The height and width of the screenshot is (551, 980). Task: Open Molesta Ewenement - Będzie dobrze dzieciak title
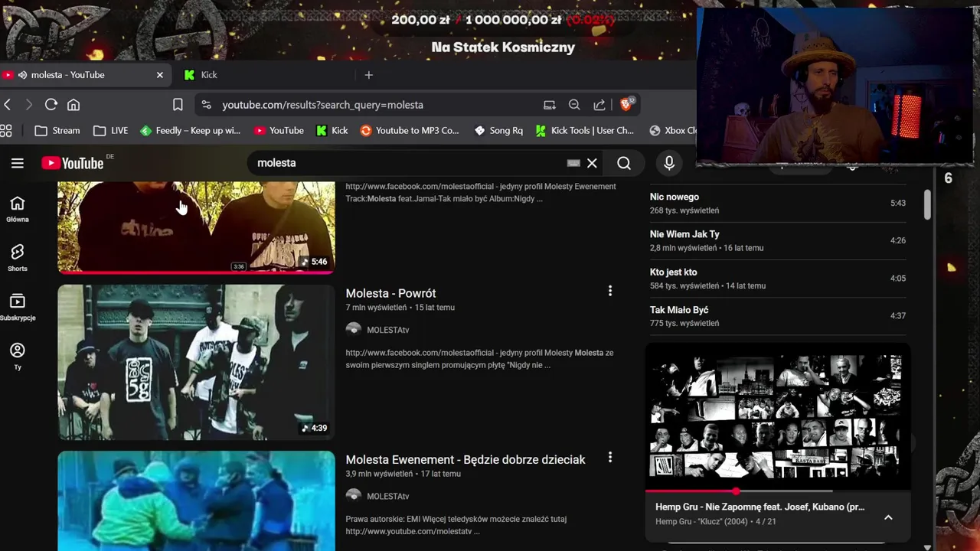click(465, 459)
